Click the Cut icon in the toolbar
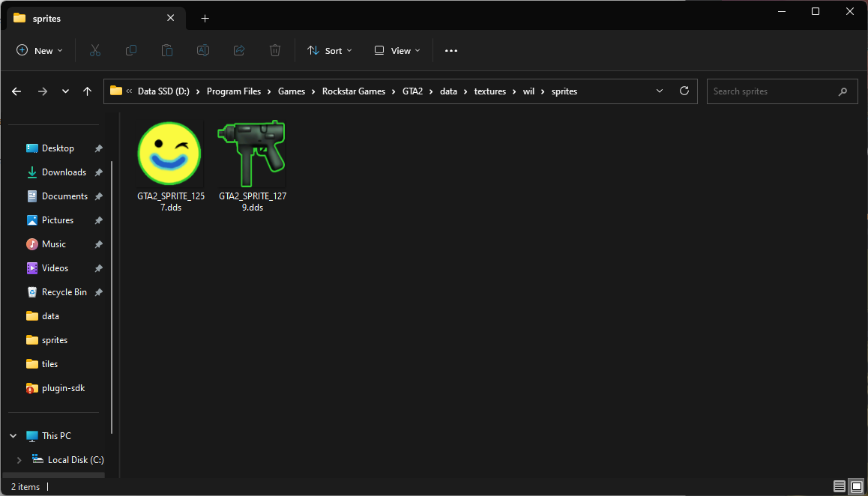The width and height of the screenshot is (868, 496). 95,50
